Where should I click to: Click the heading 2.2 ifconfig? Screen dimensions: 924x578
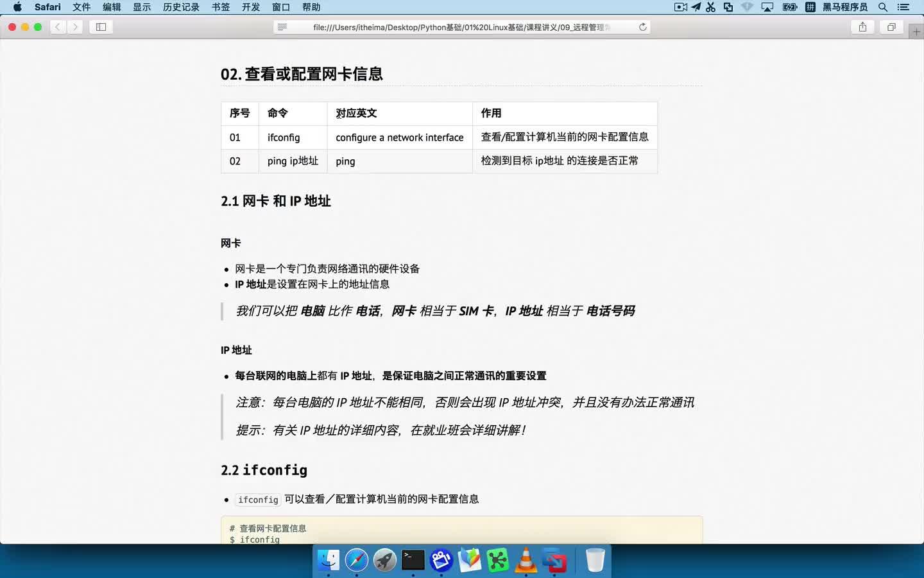pyautogui.click(x=264, y=470)
